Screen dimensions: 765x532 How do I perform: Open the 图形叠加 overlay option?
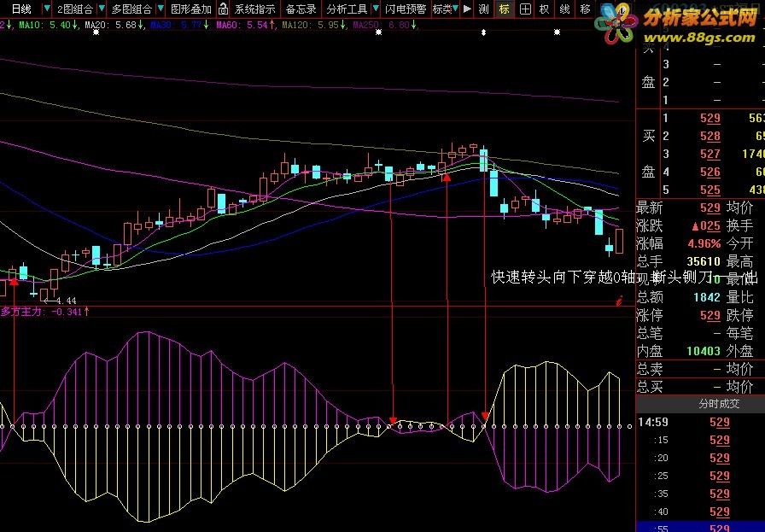[x=191, y=9]
